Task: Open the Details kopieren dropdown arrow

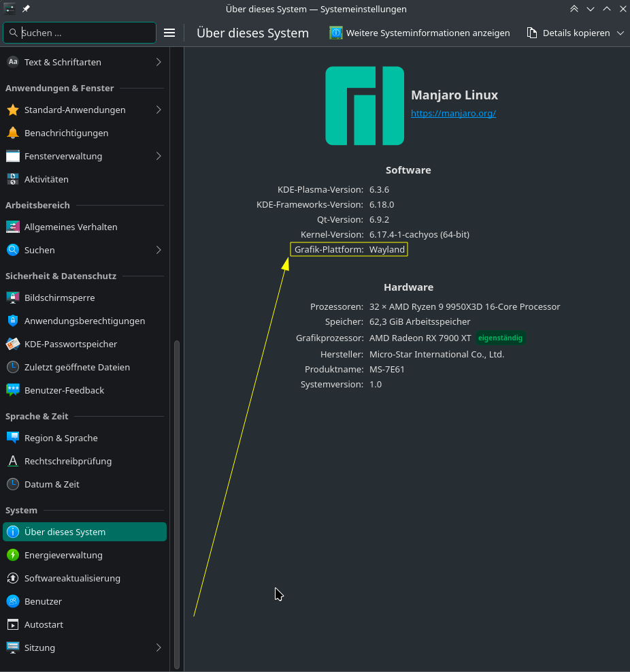Action: [620, 33]
